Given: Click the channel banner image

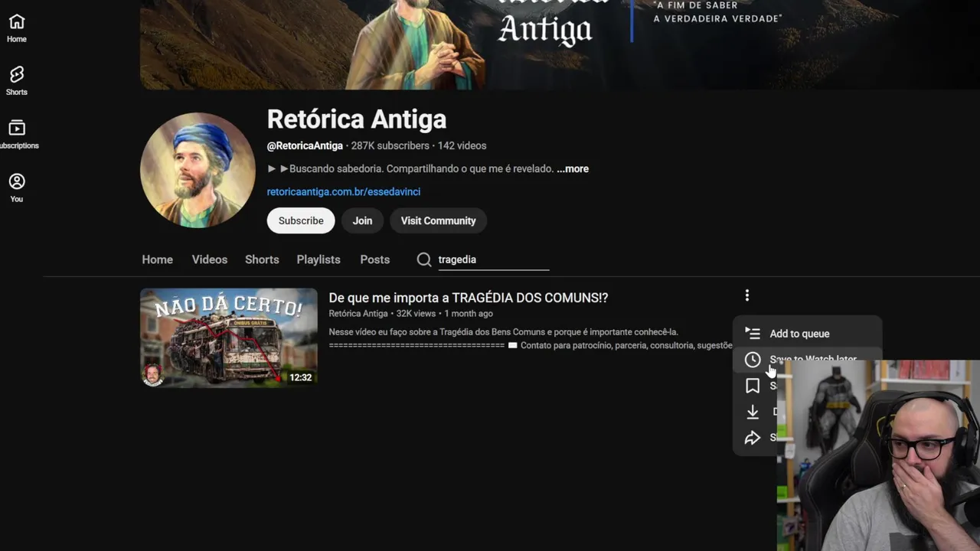Looking at the screenshot, I should point(560,44).
